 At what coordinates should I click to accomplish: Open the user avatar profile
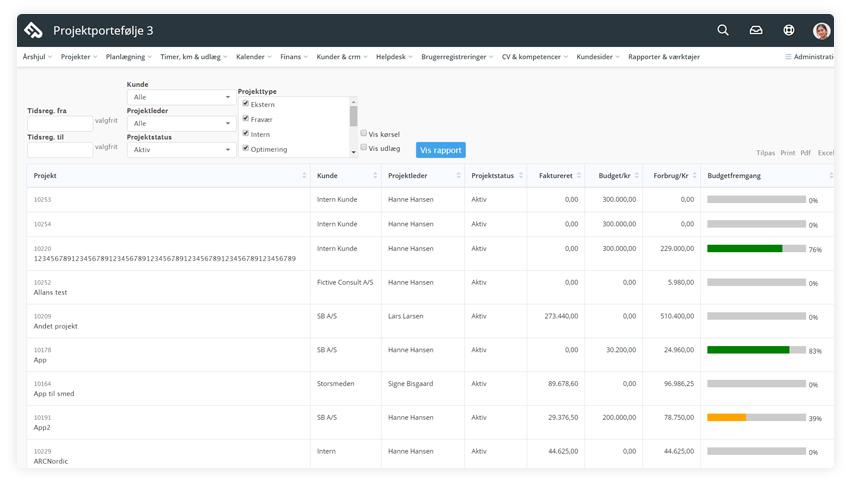click(821, 31)
